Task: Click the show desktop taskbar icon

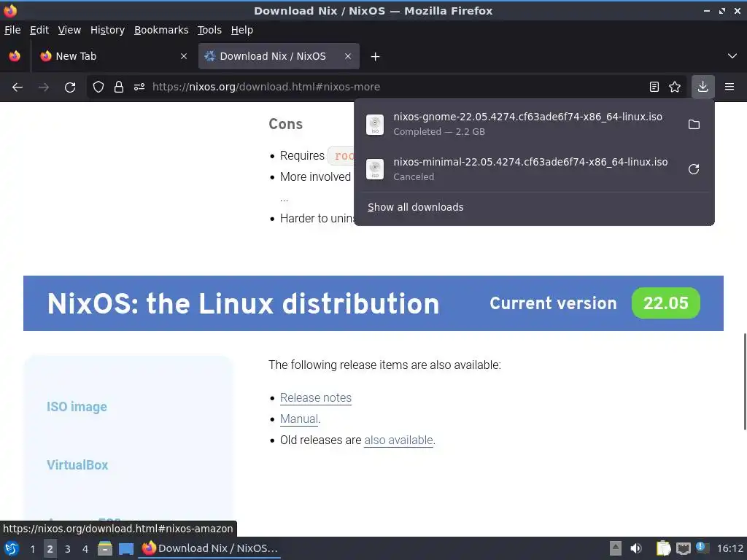Action: point(125,548)
